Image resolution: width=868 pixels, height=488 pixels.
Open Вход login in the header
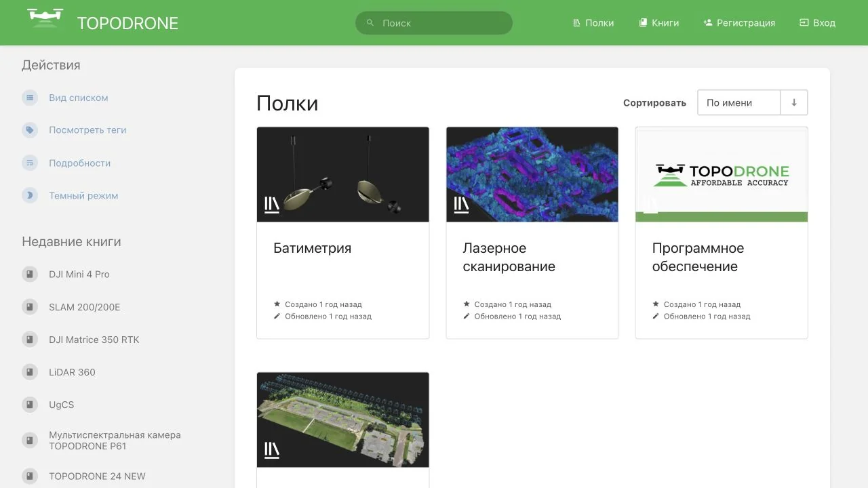(817, 22)
